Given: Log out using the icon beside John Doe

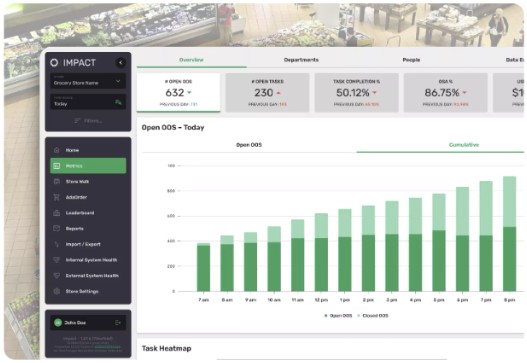Looking at the screenshot, I should pos(118,323).
